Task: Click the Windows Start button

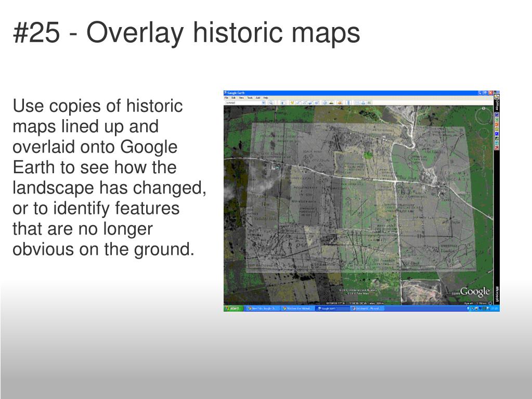Action: 233,308
